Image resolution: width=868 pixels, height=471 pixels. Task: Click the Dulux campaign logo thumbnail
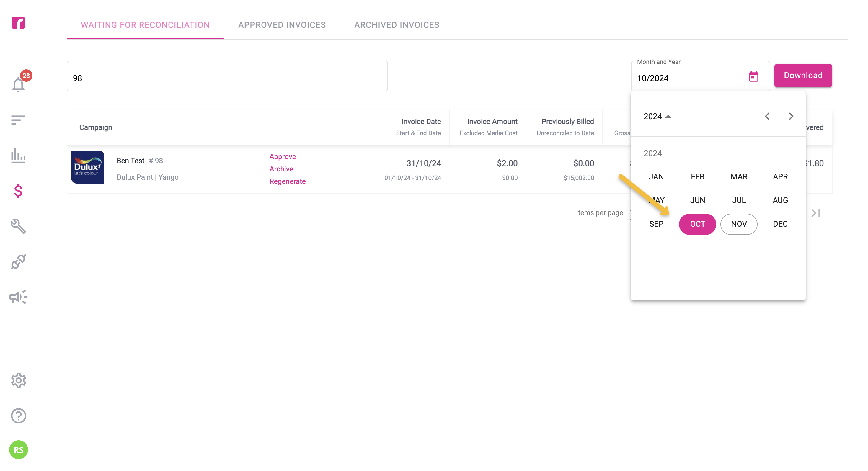tap(88, 167)
